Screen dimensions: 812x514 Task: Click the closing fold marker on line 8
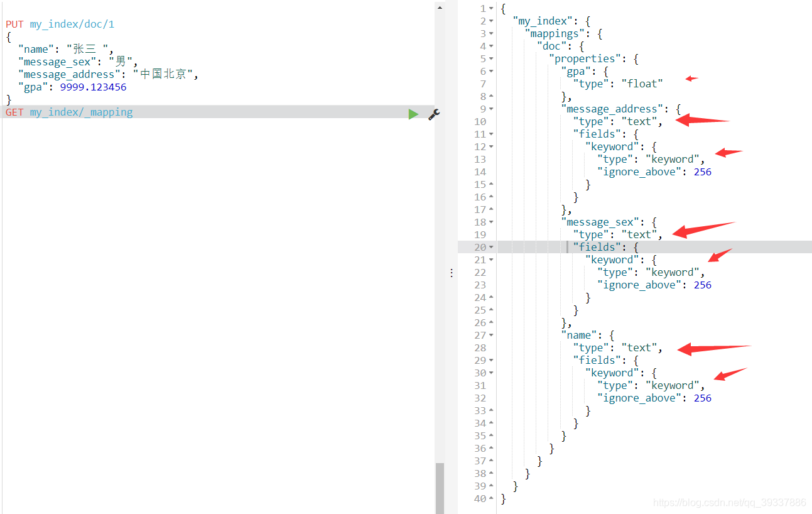click(x=491, y=97)
